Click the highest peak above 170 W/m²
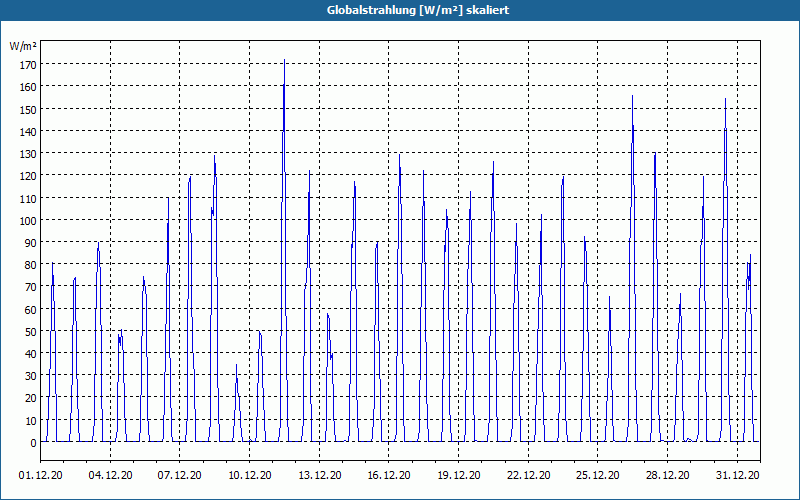The width and height of the screenshot is (800, 500). point(284,60)
